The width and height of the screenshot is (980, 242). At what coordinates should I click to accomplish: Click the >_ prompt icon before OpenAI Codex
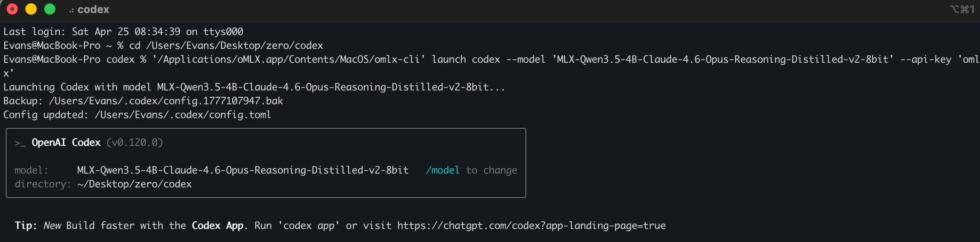[x=20, y=143]
